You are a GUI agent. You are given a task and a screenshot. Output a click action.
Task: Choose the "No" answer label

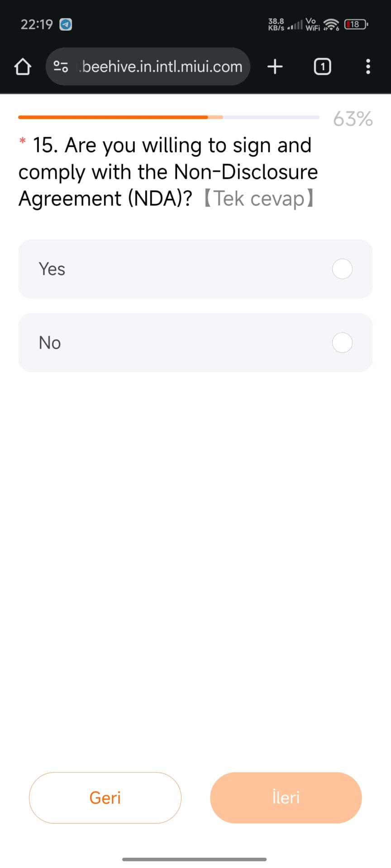pos(50,343)
